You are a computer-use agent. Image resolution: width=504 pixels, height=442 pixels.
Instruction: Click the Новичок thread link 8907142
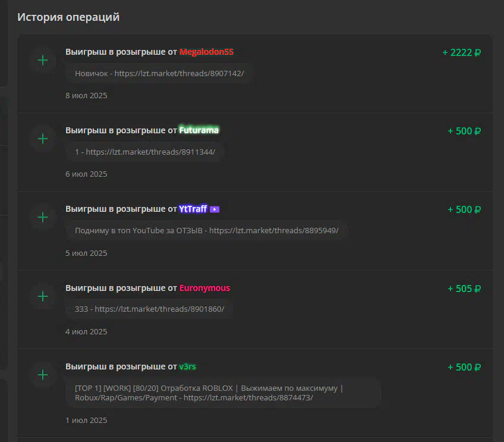pos(159,73)
